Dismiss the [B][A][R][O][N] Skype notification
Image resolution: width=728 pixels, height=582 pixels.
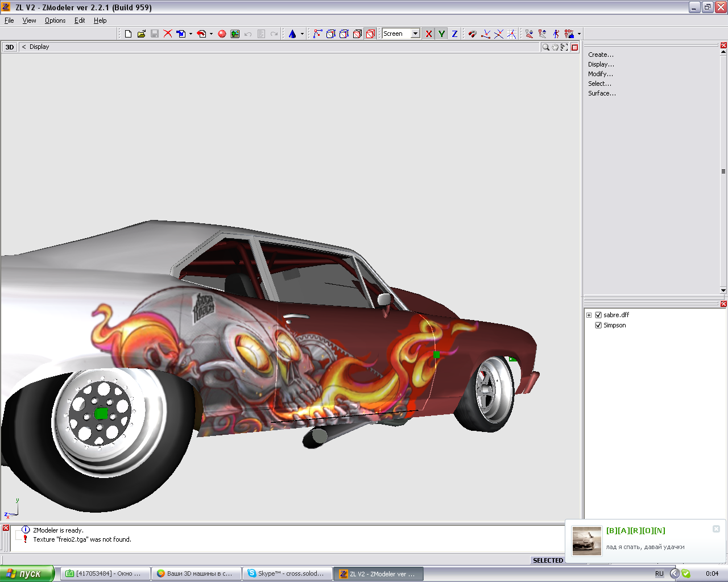716,529
